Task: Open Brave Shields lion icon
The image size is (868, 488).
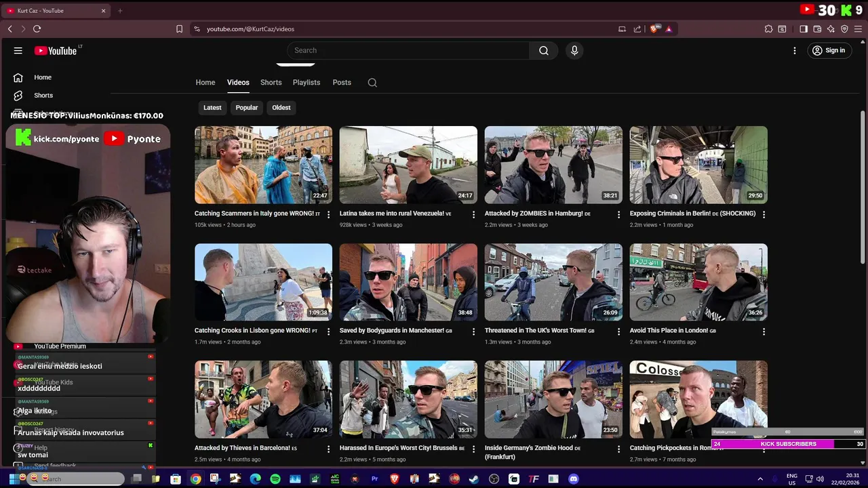Action: [654, 29]
